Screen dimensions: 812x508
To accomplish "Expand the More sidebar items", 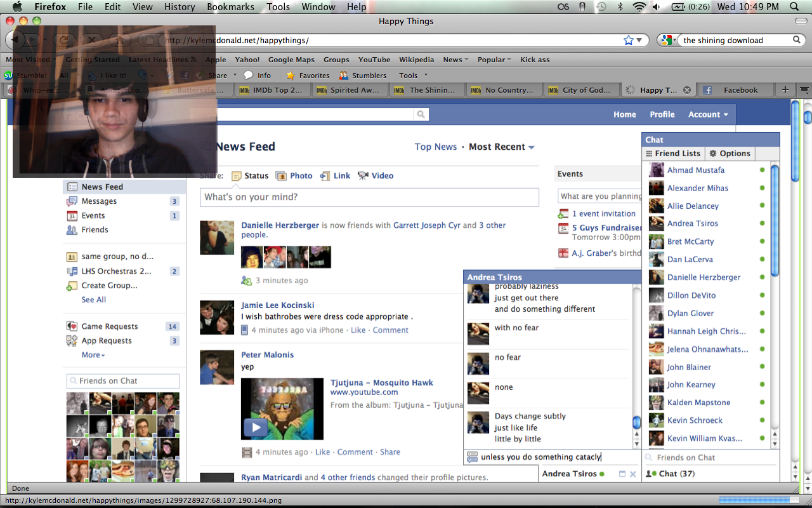I will [93, 355].
